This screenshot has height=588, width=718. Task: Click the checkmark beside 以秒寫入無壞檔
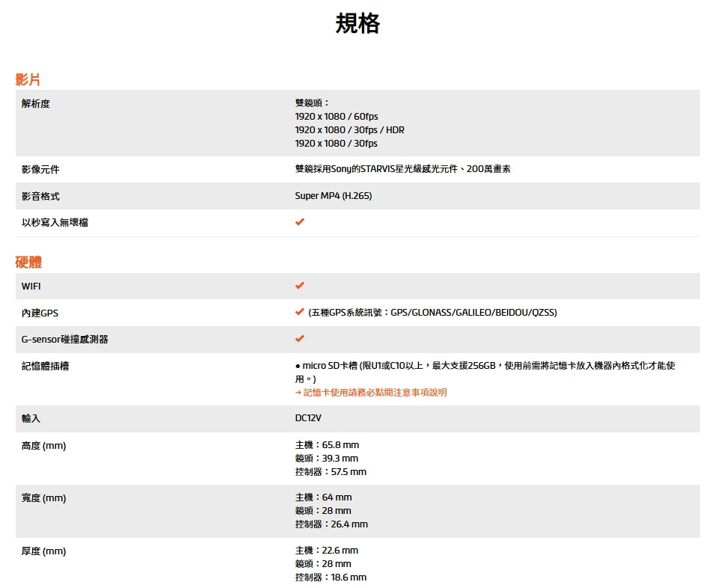click(300, 222)
